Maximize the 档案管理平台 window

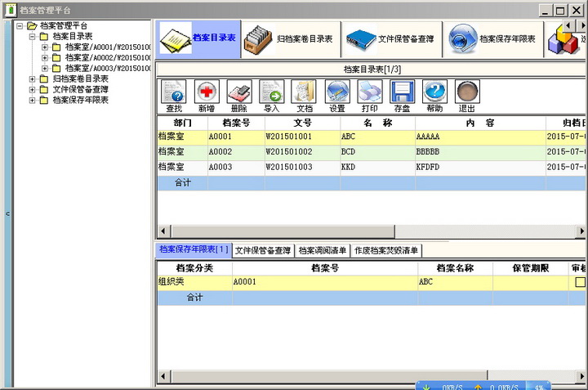560,10
